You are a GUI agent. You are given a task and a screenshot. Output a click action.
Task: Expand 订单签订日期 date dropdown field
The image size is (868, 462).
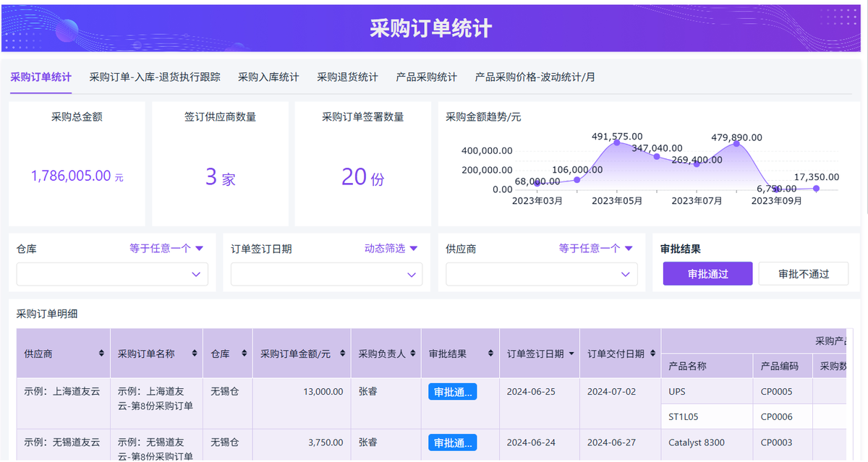coord(326,274)
